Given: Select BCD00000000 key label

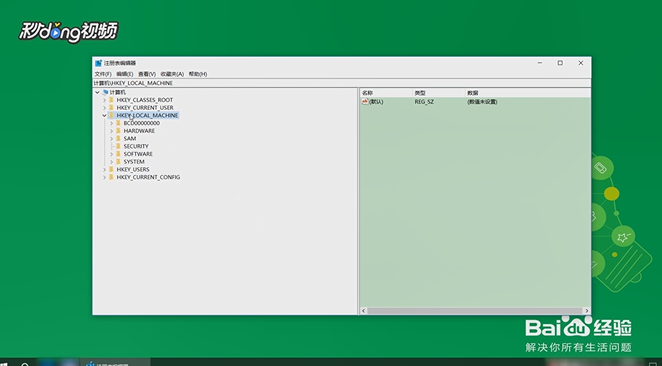Looking at the screenshot, I should [142, 123].
